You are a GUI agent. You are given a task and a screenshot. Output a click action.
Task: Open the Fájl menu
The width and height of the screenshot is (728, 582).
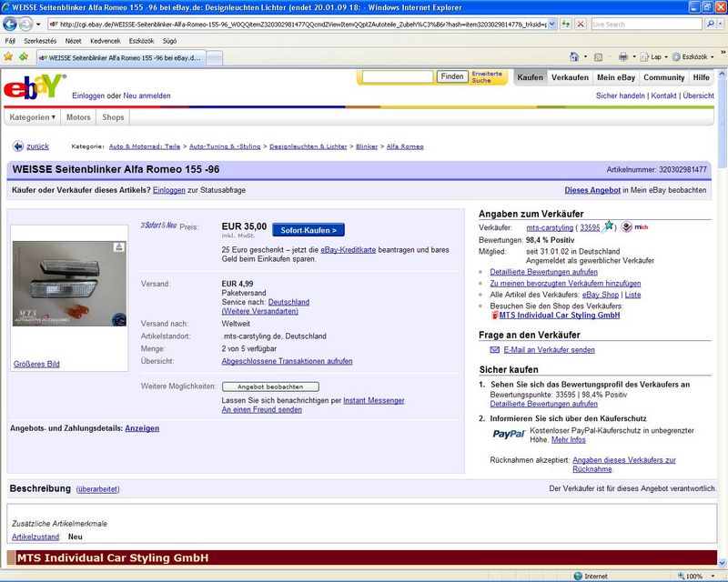(10, 41)
